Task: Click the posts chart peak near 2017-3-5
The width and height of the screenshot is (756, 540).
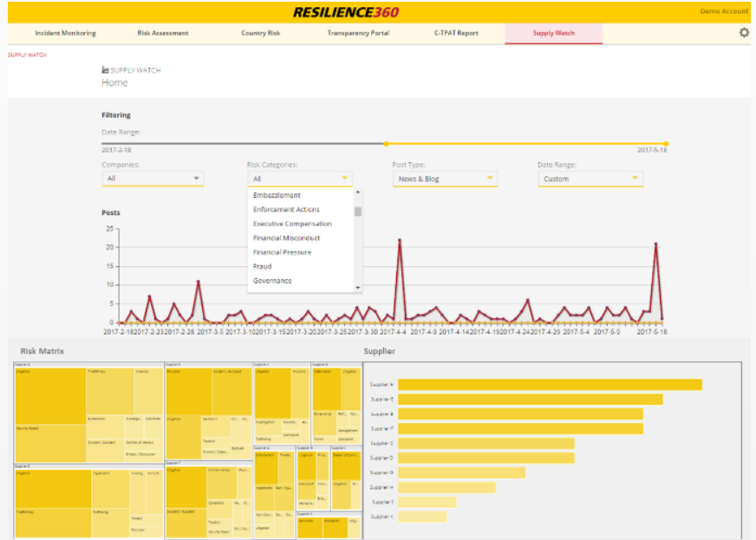Action: pos(199,281)
